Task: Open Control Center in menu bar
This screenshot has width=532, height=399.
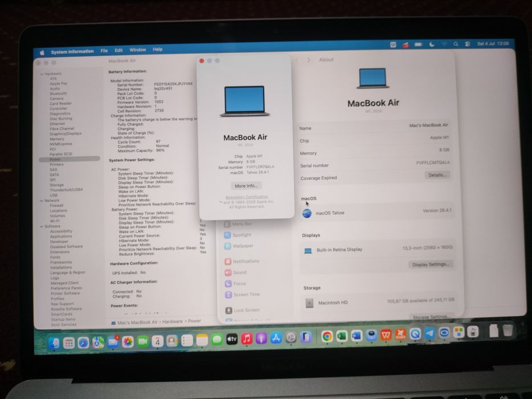Action: pyautogui.click(x=467, y=44)
